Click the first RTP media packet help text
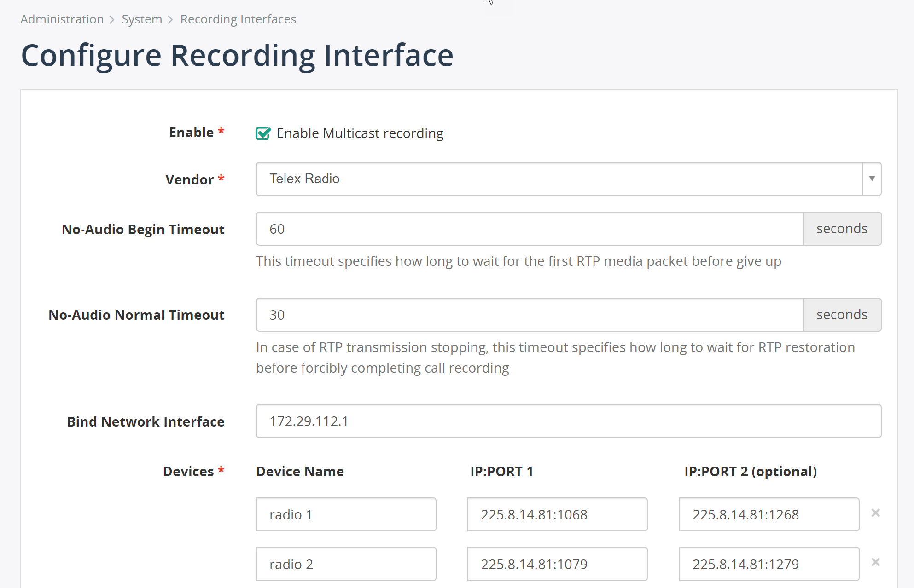 coord(518,261)
